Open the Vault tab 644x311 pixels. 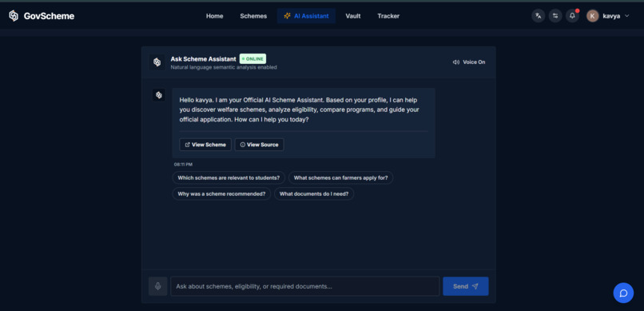(353, 16)
